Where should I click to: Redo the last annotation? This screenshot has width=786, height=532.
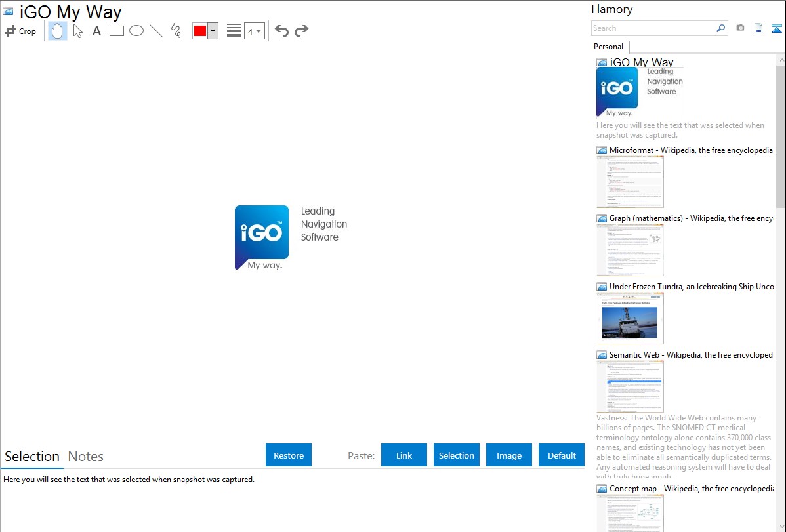tap(301, 31)
